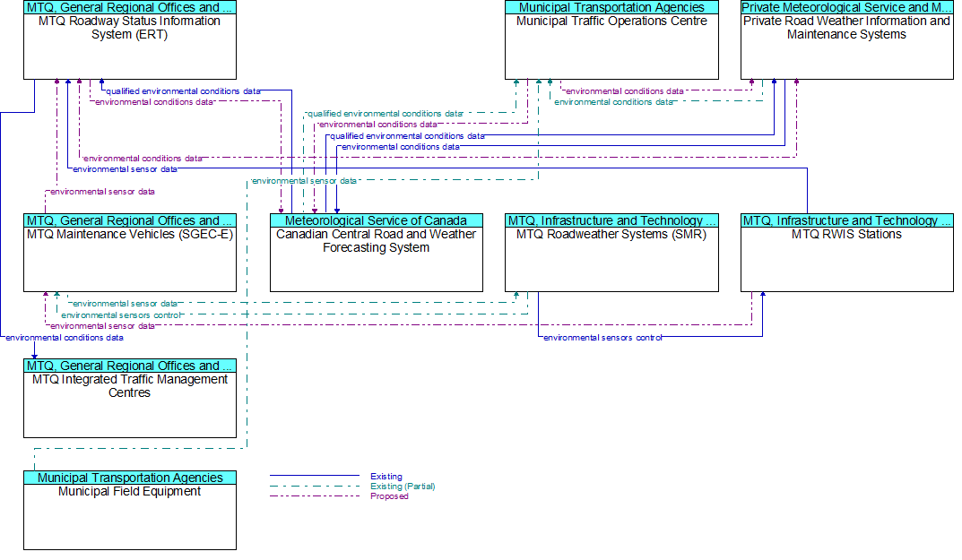Click the 'Existing' legend label
The image size is (962, 560).
coord(386,477)
